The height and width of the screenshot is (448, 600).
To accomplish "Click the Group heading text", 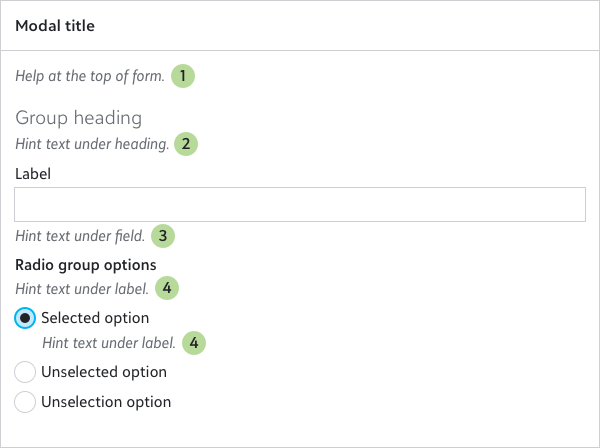I will (x=78, y=119).
